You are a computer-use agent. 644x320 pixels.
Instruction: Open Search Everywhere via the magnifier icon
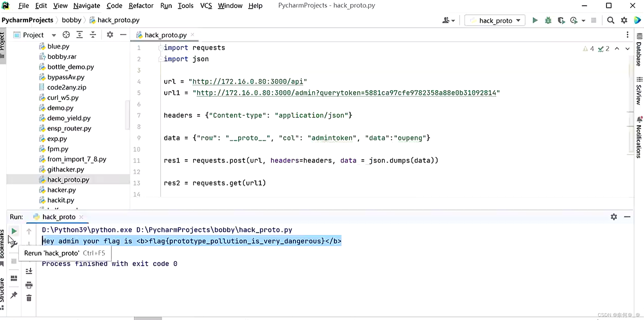pyautogui.click(x=611, y=20)
